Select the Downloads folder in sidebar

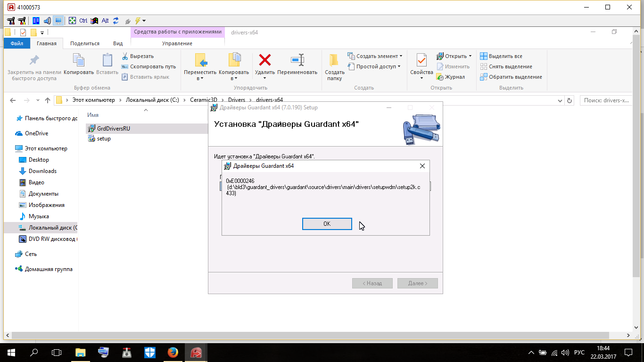(x=42, y=171)
